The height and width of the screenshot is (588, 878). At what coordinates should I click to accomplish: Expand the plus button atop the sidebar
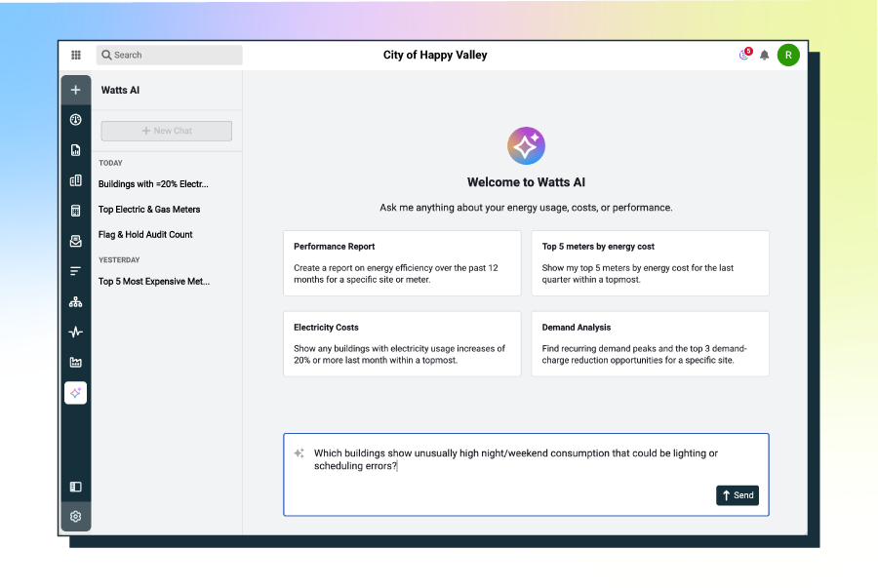[x=75, y=89]
